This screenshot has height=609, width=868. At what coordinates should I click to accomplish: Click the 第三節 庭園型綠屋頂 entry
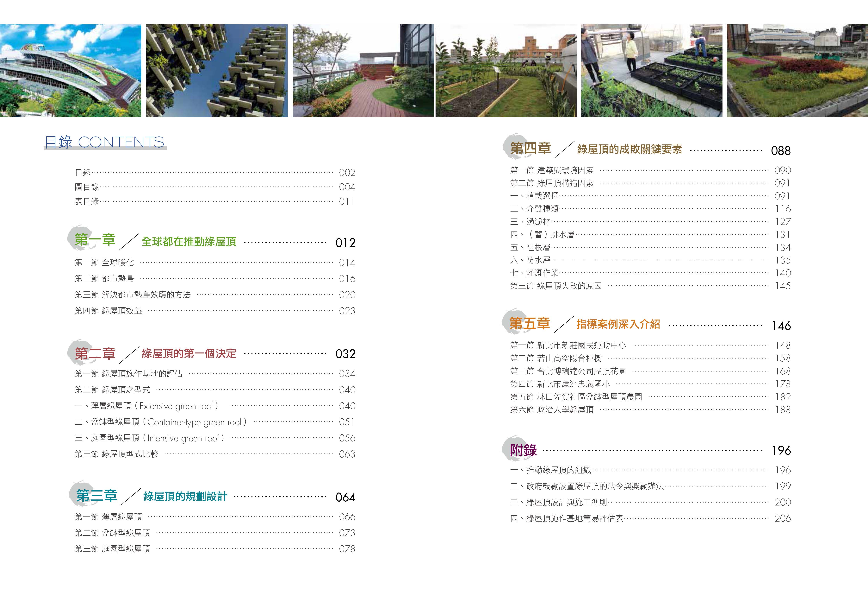(x=215, y=549)
